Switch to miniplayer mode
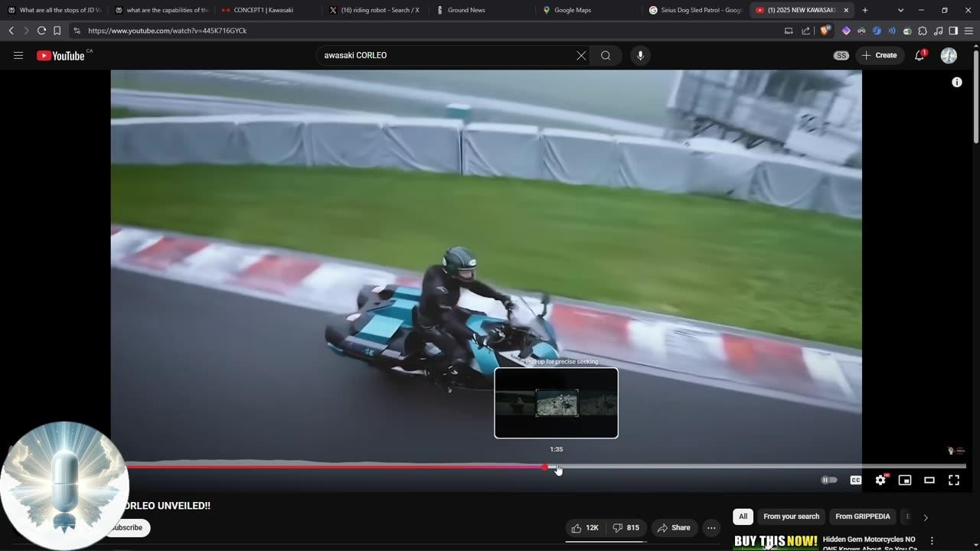Viewport: 980px width, 551px height. [905, 480]
